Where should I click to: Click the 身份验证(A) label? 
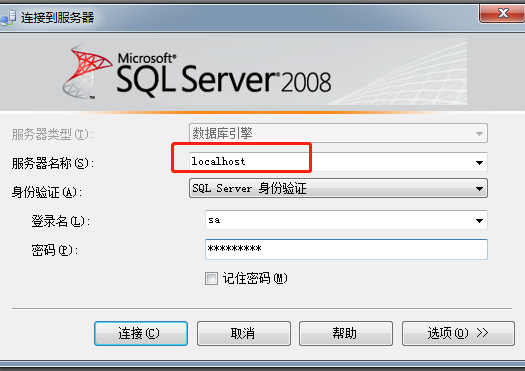(x=47, y=192)
